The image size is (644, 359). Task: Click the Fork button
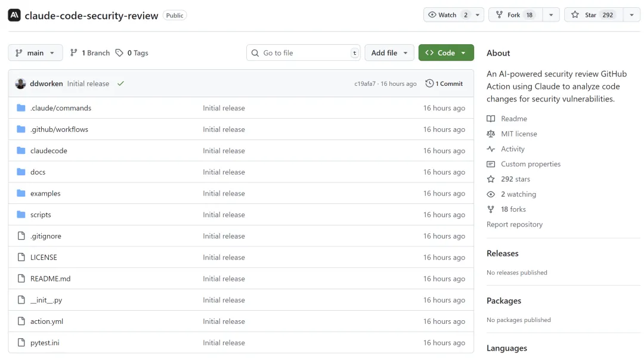pos(515,15)
